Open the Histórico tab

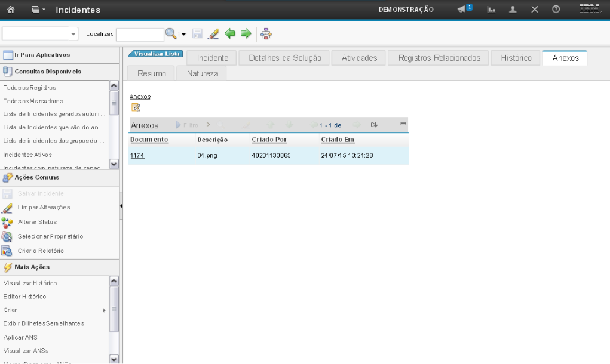(516, 58)
